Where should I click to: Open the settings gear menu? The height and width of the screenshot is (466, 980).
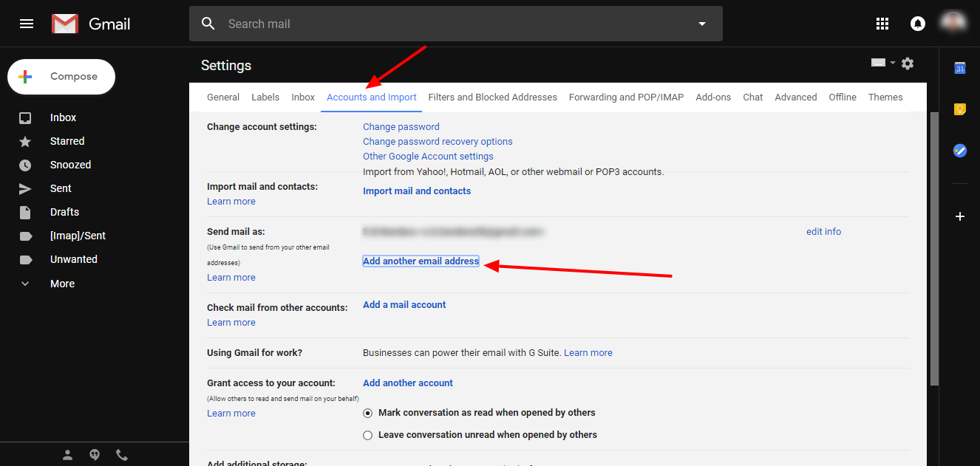coord(908,64)
